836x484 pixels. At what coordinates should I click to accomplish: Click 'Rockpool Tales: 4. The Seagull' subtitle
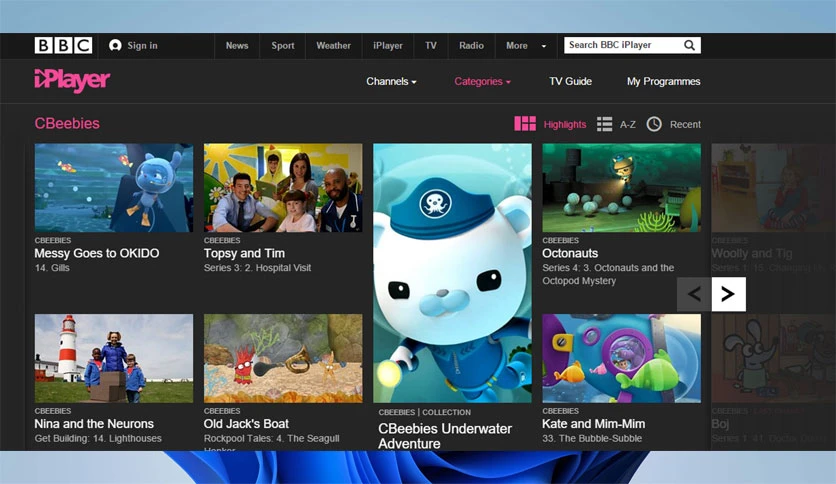[x=271, y=438]
